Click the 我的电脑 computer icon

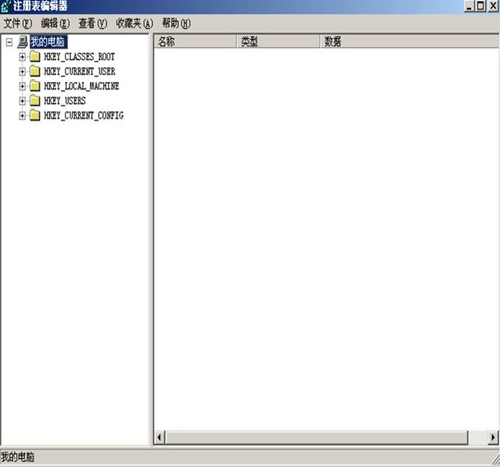click(x=23, y=42)
